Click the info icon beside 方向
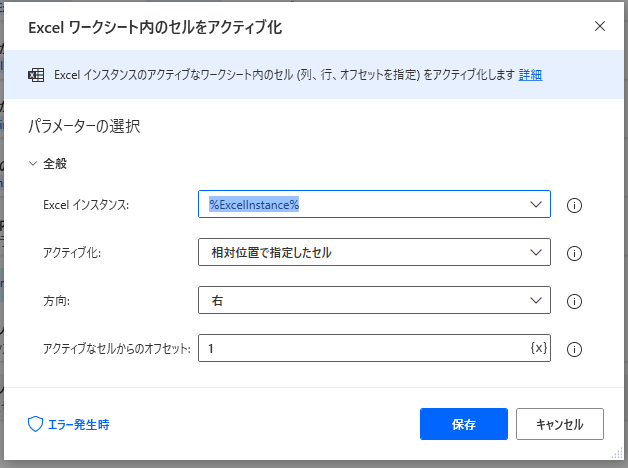628x468 pixels. tap(574, 301)
